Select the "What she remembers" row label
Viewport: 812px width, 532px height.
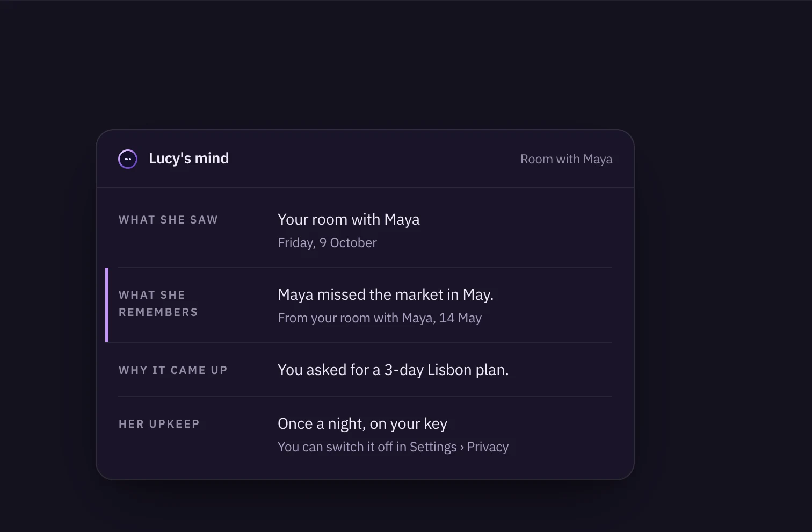click(x=158, y=304)
